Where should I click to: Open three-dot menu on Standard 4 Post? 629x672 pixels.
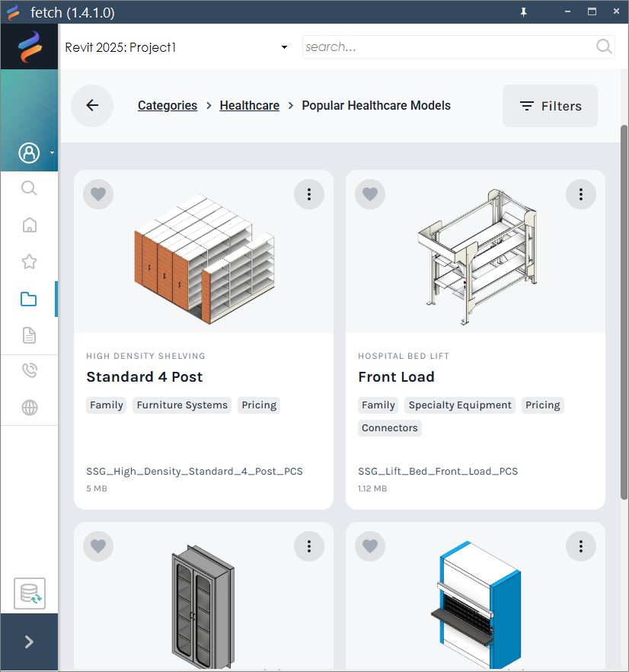coord(308,194)
